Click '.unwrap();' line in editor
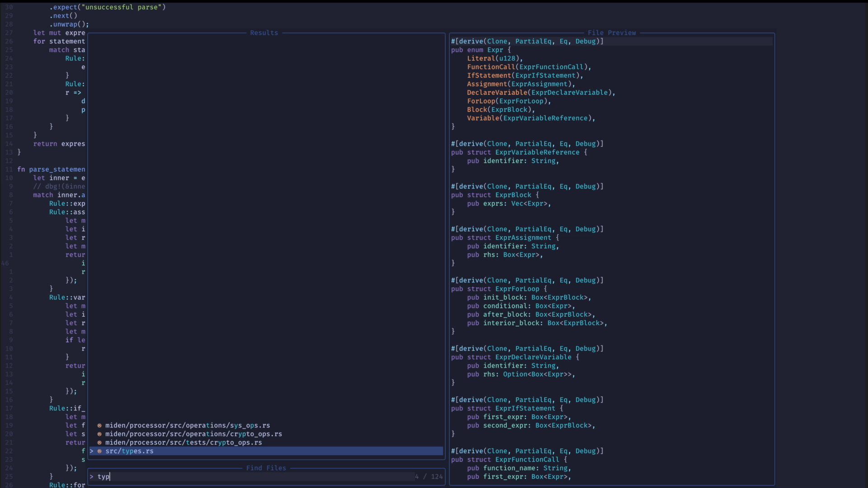The image size is (868, 488). (69, 24)
